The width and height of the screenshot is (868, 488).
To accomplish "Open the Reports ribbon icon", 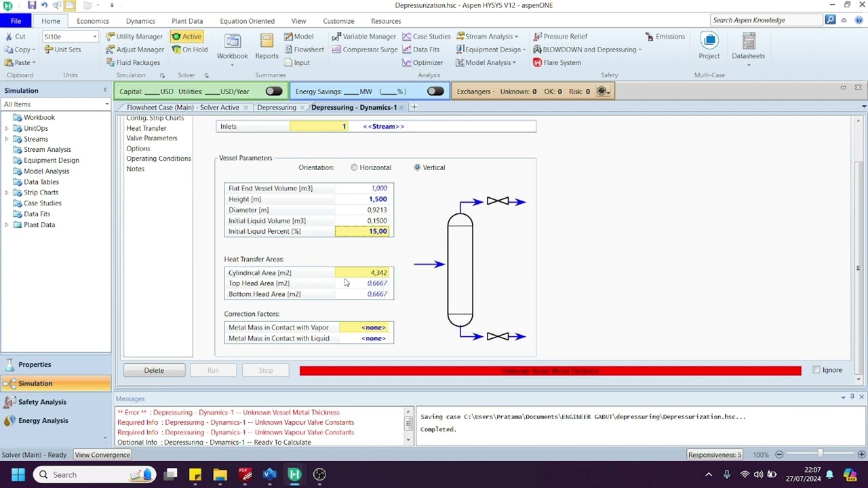I will click(x=267, y=47).
